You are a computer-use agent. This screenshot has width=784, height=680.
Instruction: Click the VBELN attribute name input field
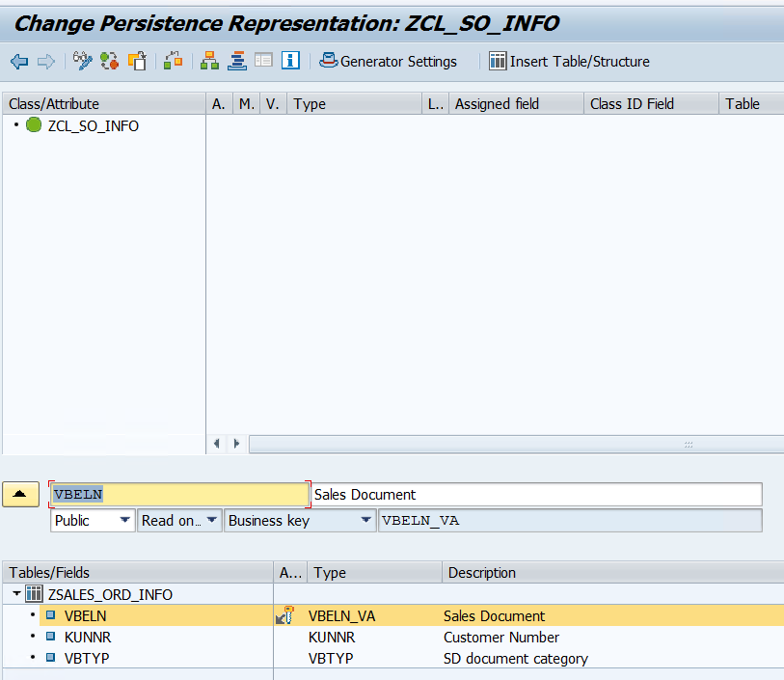179,495
